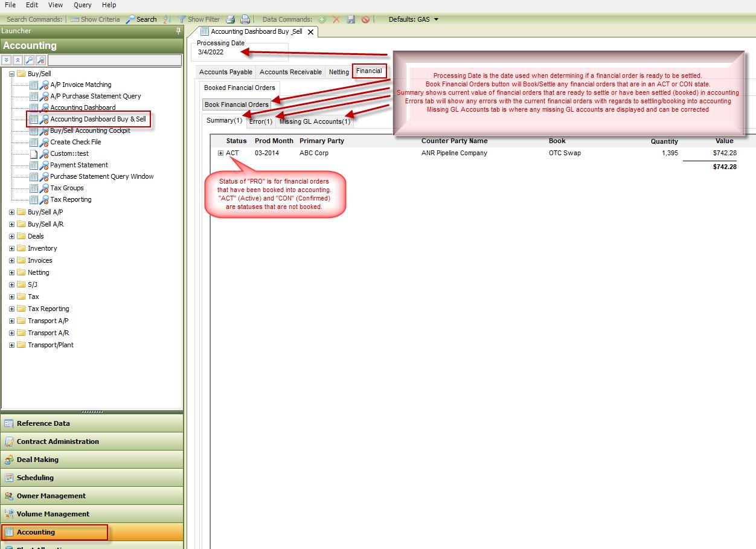
Task: Collapse the Buy/Sell tree folder
Action: (11, 74)
